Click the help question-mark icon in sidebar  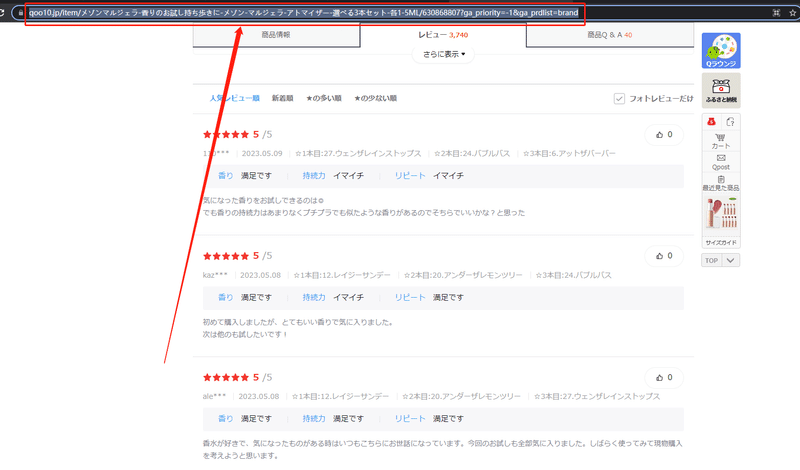pyautogui.click(x=731, y=121)
